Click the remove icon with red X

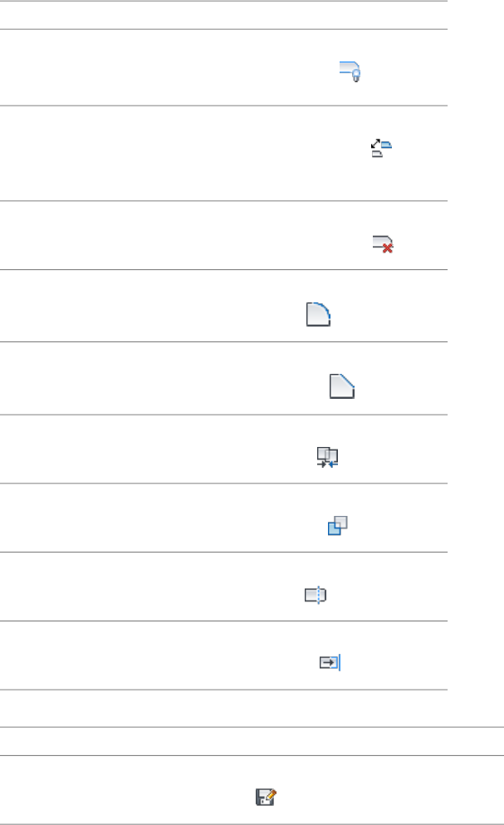381,243
